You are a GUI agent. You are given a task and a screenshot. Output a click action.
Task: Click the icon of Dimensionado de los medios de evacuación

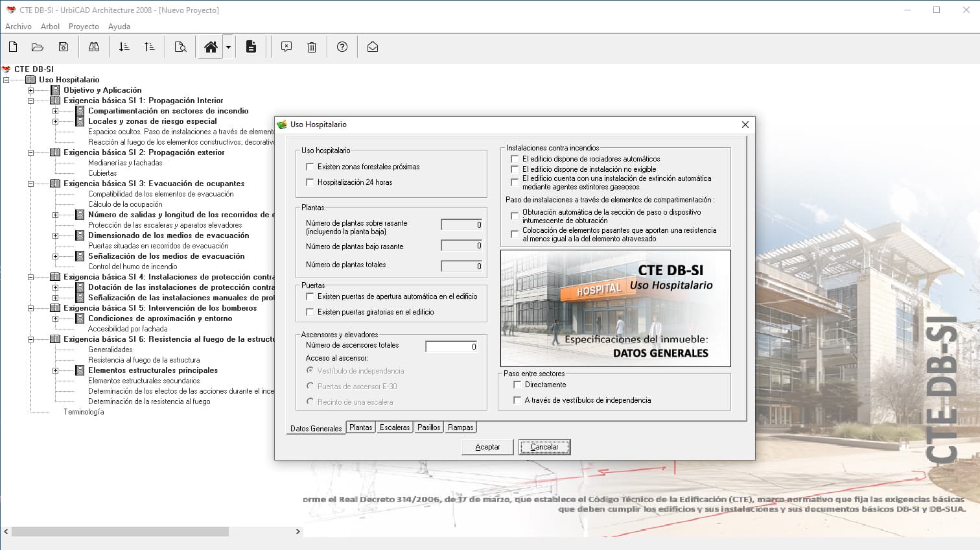click(80, 235)
